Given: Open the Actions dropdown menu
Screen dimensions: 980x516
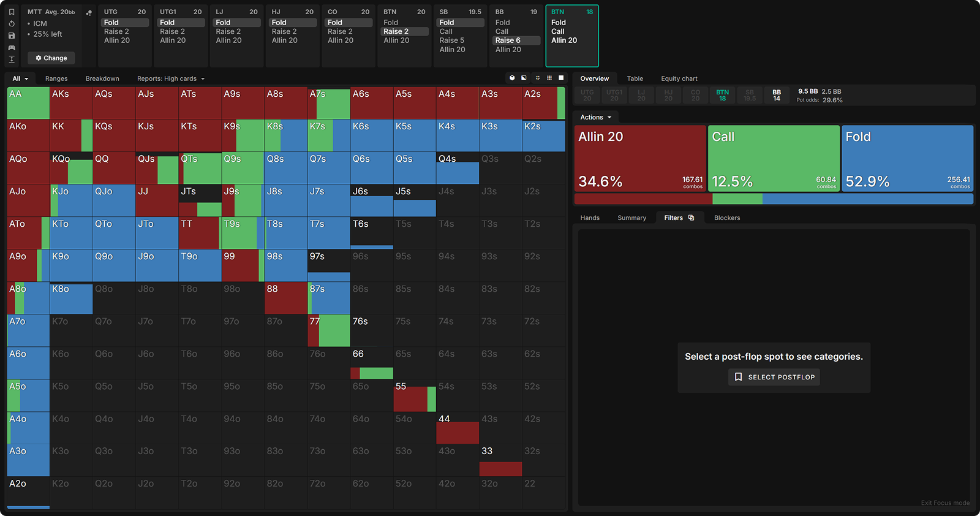Looking at the screenshot, I should click(x=595, y=117).
